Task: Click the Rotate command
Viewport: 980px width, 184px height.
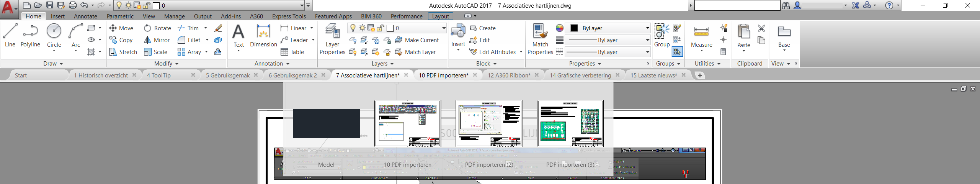Action: pyautogui.click(x=157, y=28)
